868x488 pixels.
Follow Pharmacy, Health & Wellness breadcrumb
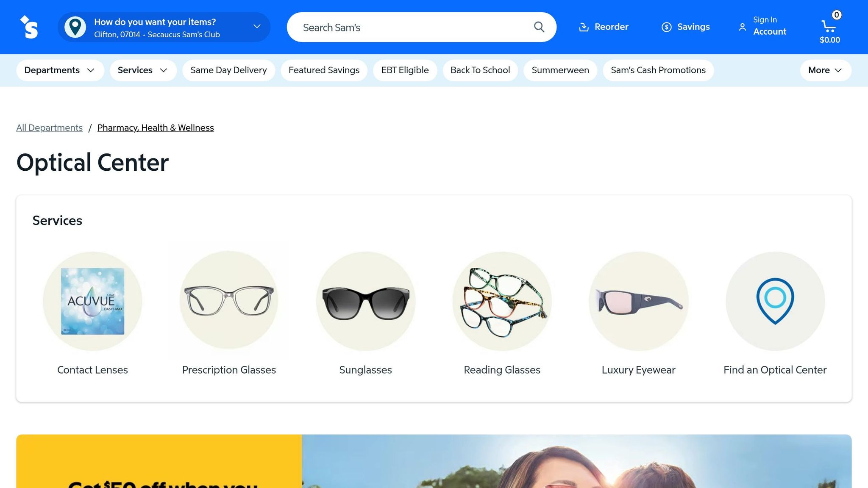pos(156,128)
